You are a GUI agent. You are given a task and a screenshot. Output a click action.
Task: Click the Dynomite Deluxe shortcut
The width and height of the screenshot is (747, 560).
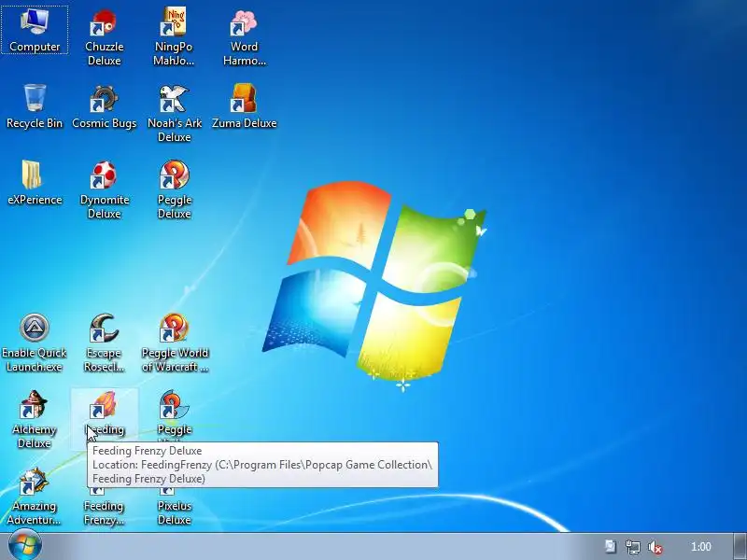(105, 189)
